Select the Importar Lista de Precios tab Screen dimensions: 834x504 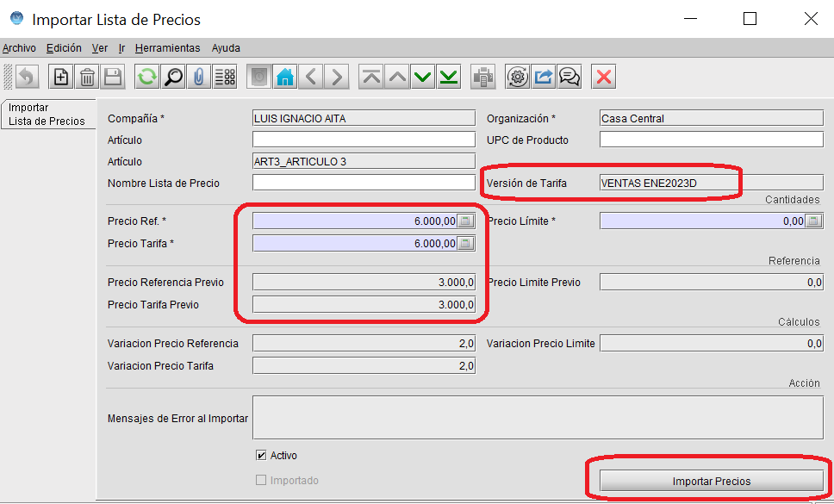48,115
